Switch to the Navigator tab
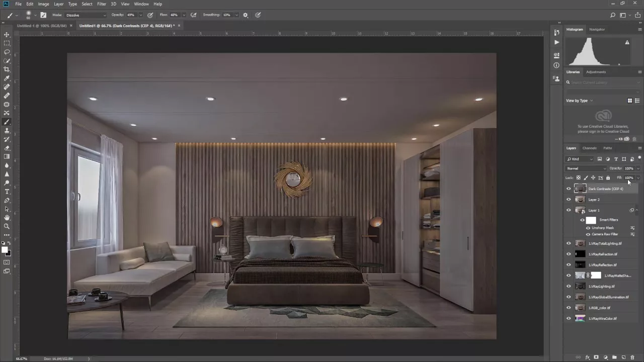644x362 pixels. click(597, 30)
